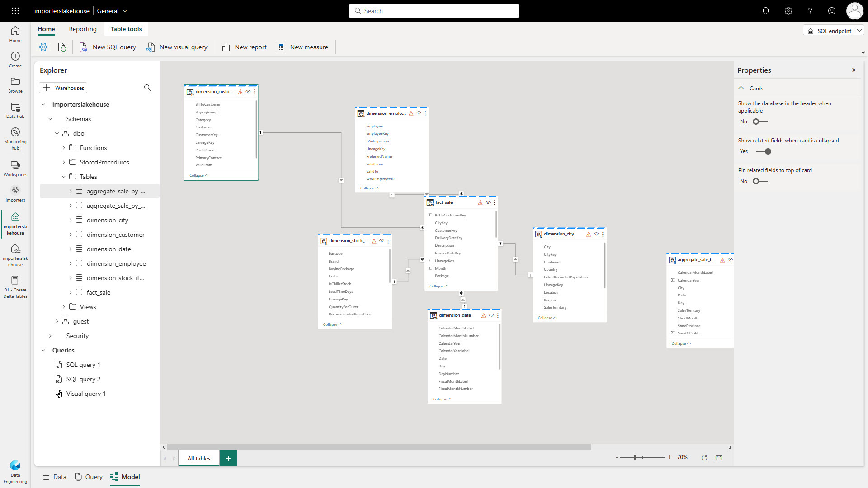Open the feedback smiley icon

(x=832, y=11)
